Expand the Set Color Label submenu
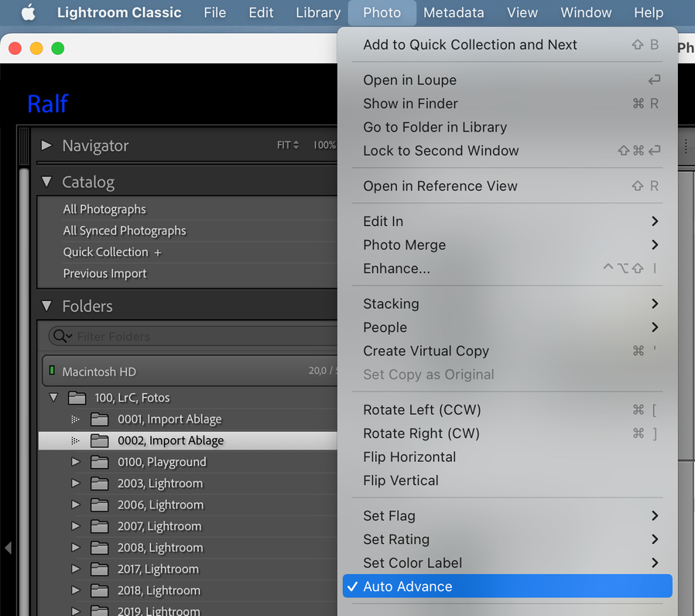Viewport: 695px width, 616px height. coord(508,563)
